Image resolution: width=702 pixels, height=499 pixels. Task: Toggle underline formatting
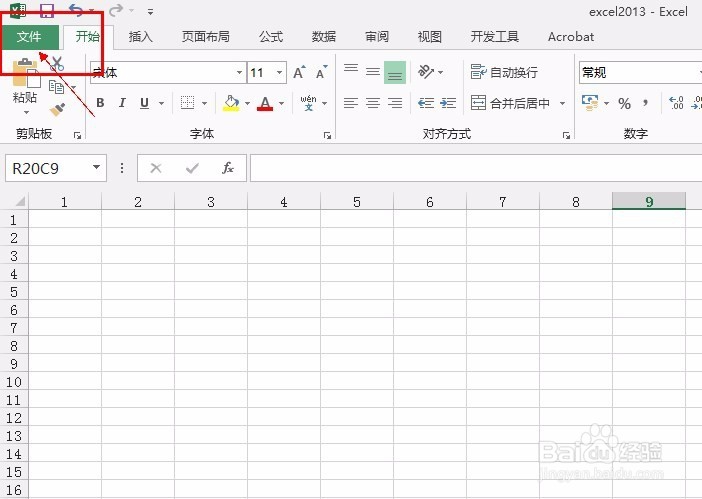tap(144, 103)
